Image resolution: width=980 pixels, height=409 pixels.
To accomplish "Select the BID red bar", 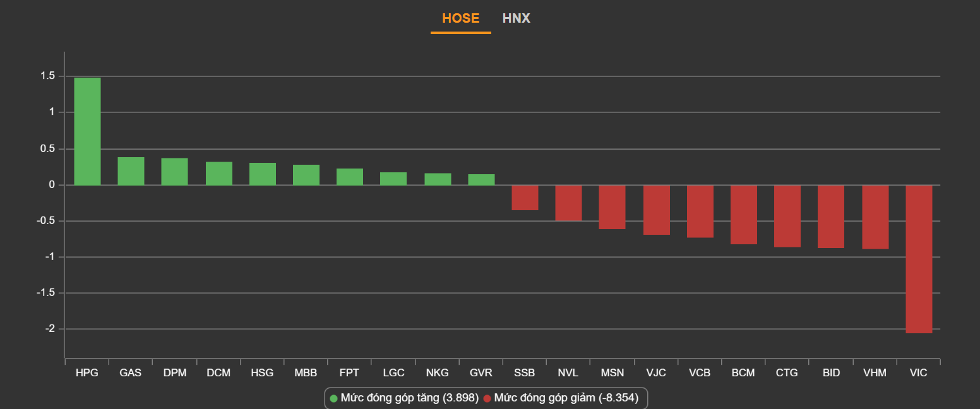I will point(831,216).
